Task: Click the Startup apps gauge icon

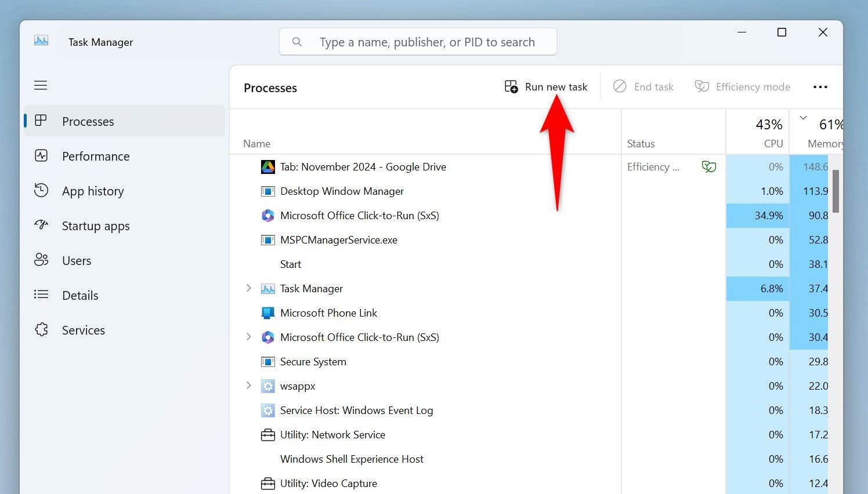Action: 41,225
